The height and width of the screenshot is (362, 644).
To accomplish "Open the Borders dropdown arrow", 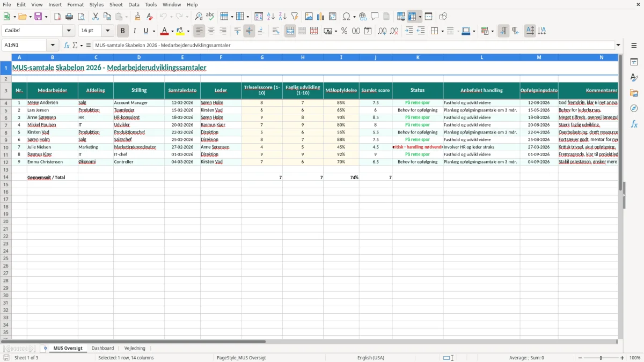I will pos(442,31).
